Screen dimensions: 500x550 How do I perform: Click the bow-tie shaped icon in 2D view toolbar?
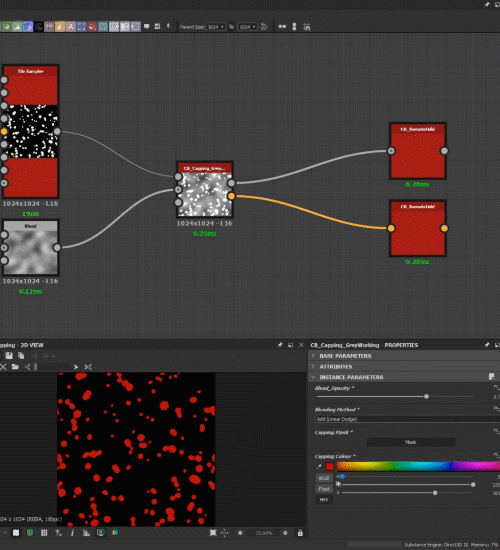88,367
